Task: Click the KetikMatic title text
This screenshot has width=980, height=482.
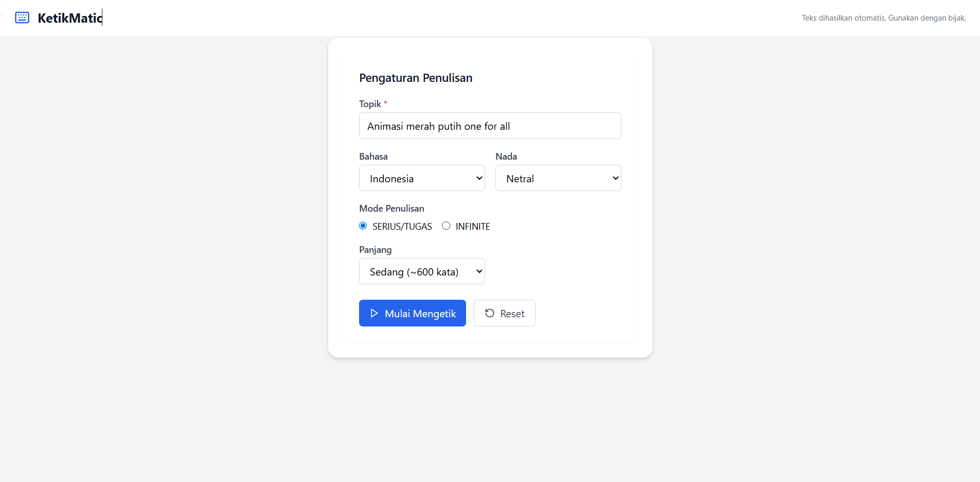Action: (70, 18)
